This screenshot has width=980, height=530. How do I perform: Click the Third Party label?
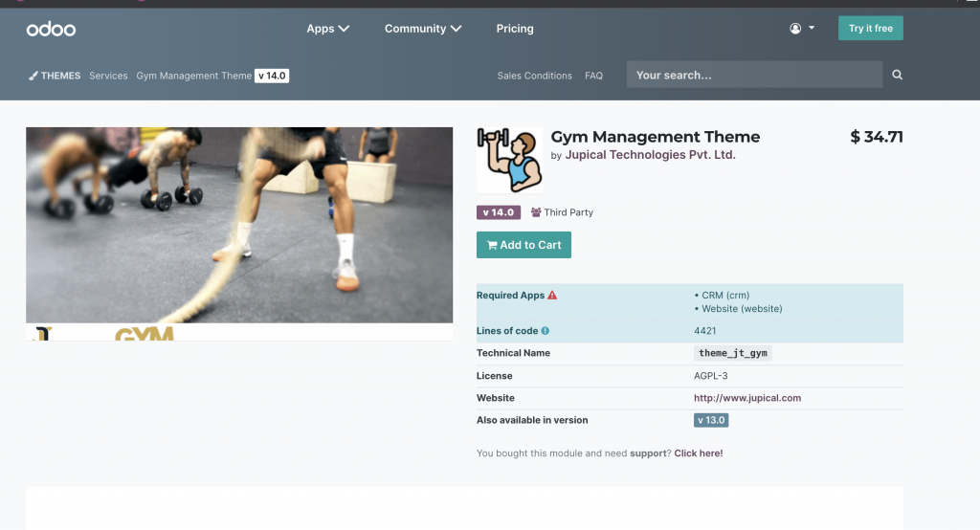point(568,212)
